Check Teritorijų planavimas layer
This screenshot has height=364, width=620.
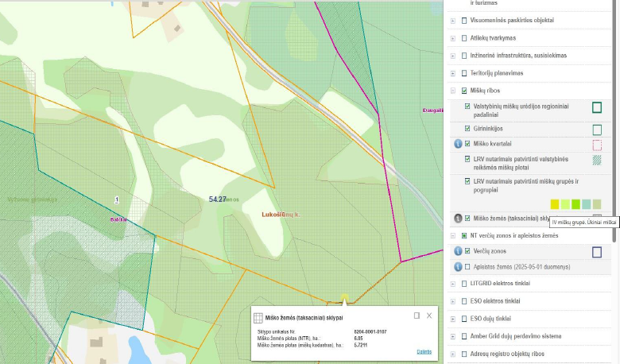(464, 73)
